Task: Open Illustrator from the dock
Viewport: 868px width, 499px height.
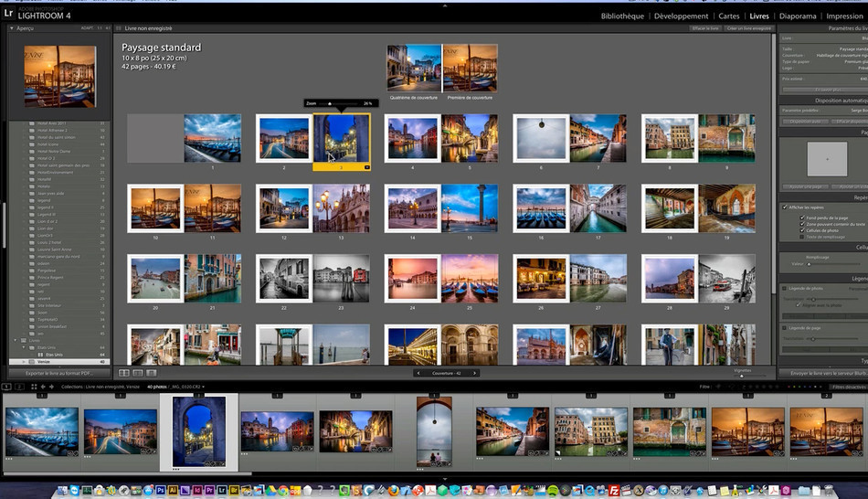Action: coord(173,490)
